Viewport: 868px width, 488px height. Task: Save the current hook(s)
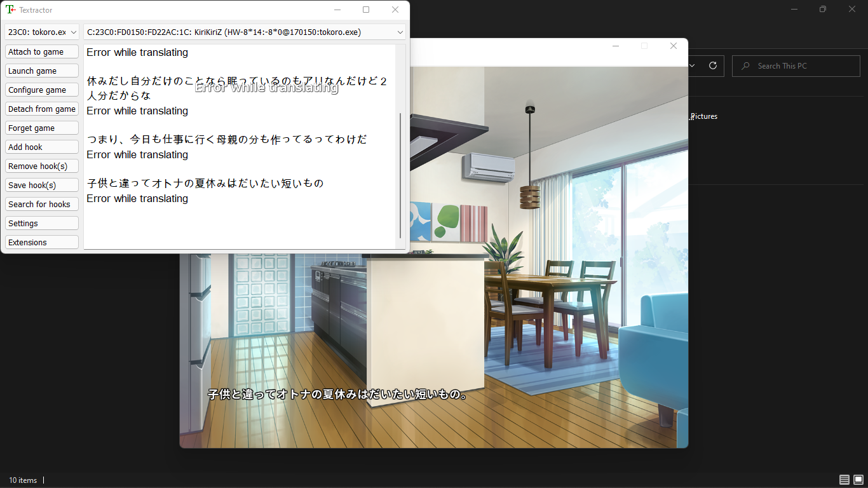(41, 185)
